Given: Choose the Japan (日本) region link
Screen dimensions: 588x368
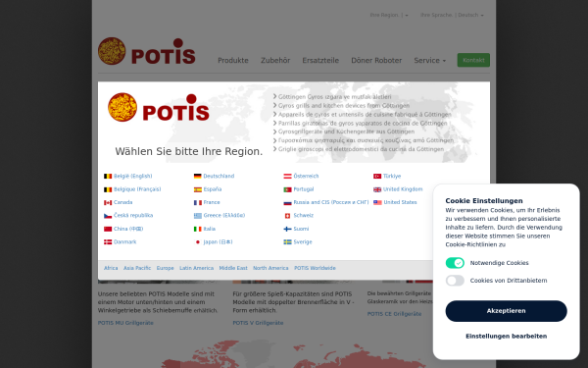Looking at the screenshot, I should tap(218, 242).
